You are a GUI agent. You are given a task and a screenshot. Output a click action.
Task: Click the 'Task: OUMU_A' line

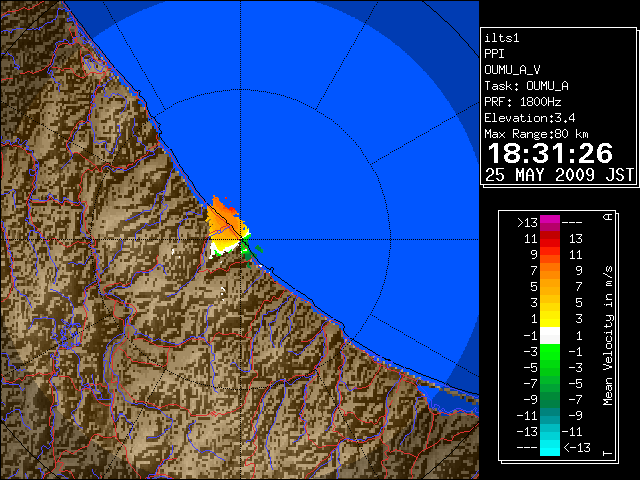[x=526, y=86]
